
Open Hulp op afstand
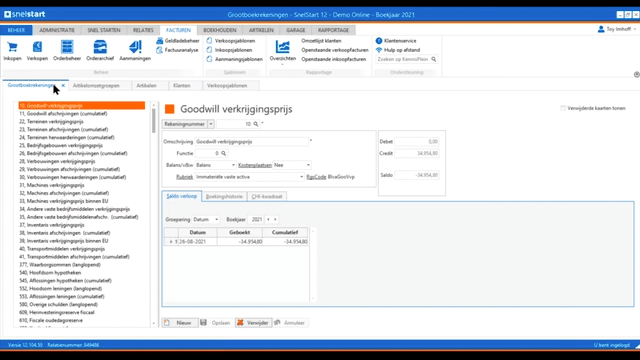click(x=398, y=50)
